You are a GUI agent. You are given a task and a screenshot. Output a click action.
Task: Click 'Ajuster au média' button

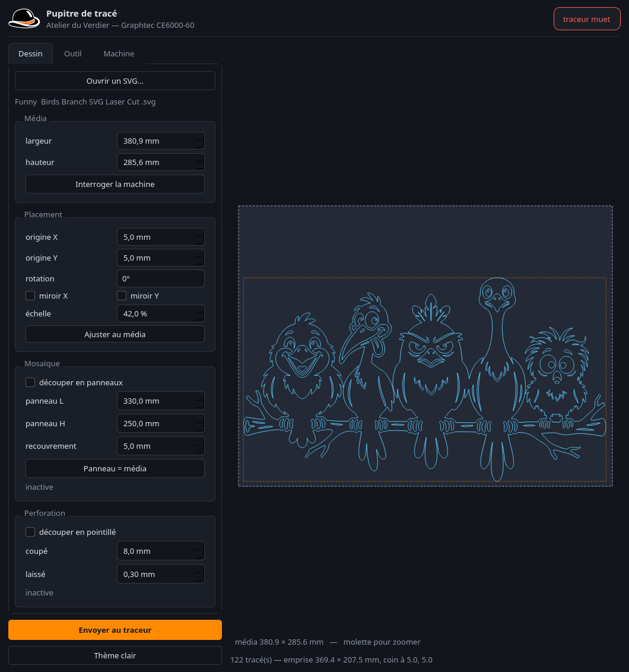click(115, 334)
